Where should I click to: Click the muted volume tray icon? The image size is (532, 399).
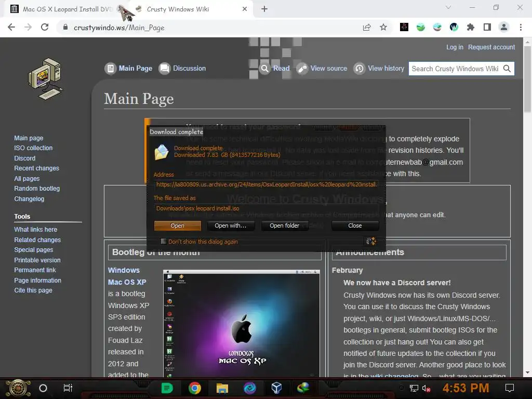[426, 389]
